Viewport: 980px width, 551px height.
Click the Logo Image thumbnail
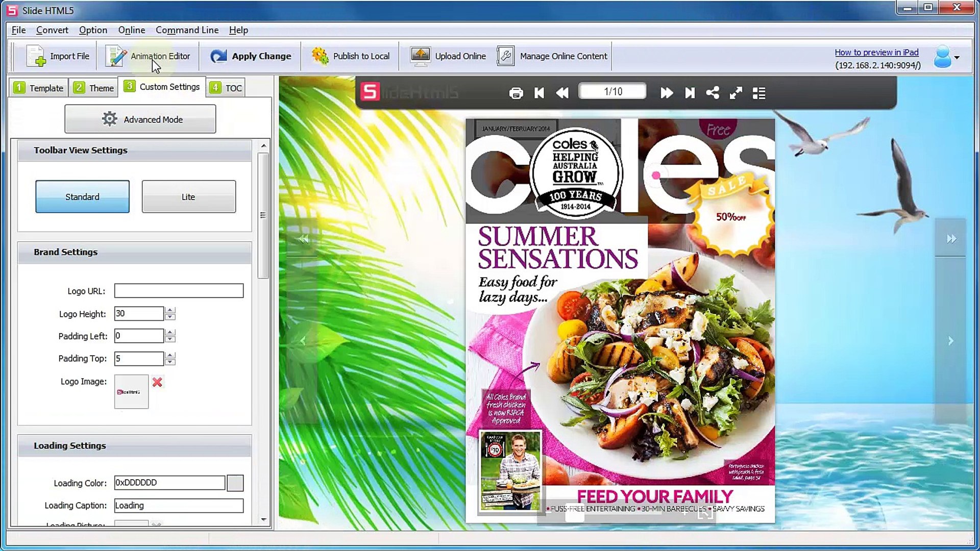pos(131,392)
